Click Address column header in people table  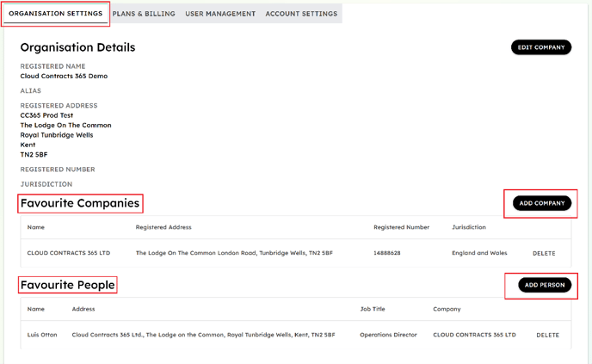[83, 309]
